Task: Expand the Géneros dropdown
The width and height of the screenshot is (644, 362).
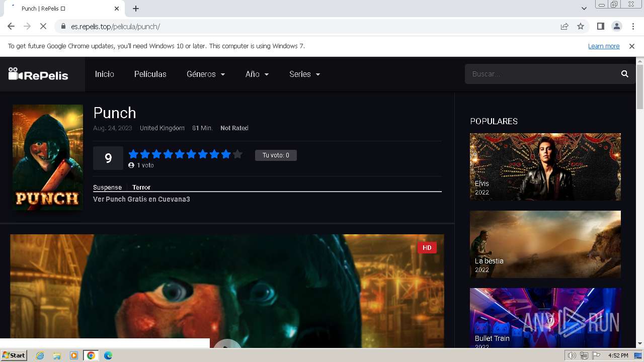Action: pos(206,74)
